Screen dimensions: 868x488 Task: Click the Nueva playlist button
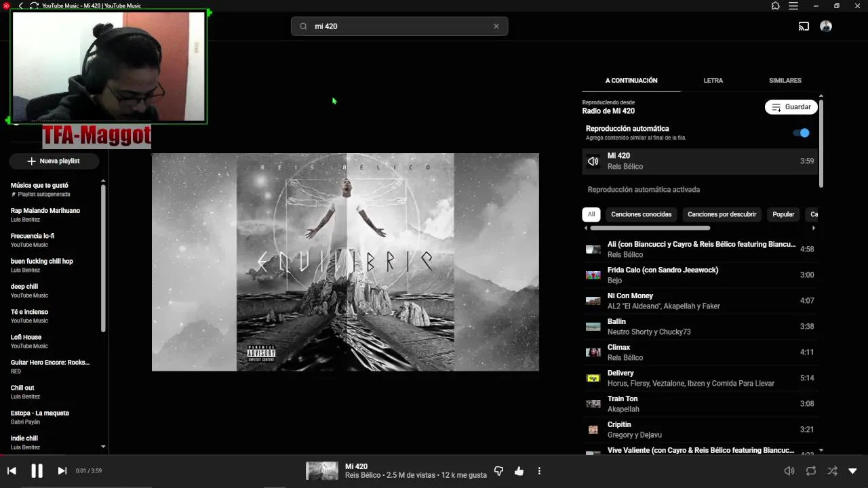tap(54, 161)
